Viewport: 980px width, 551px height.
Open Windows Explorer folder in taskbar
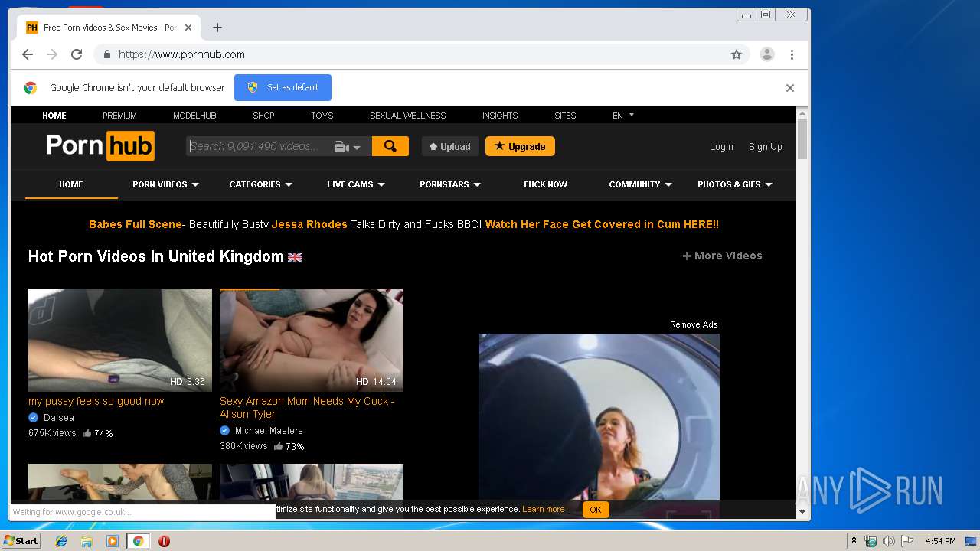point(87,541)
